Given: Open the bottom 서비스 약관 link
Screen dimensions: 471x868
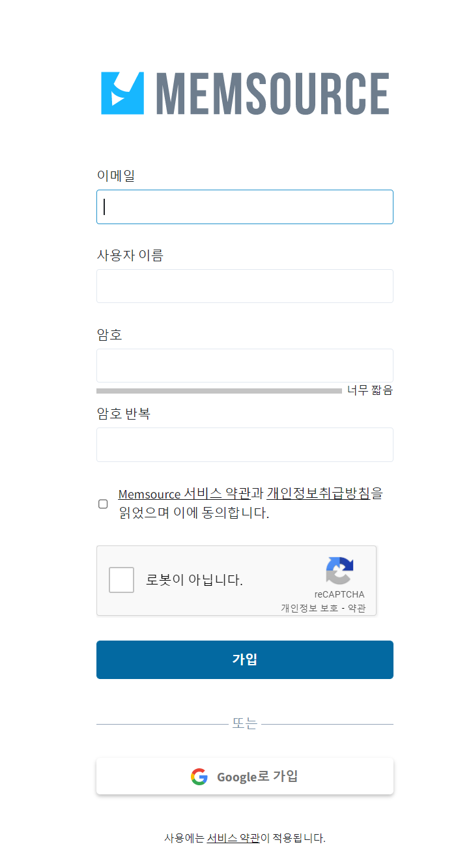Looking at the screenshot, I should pos(235,839).
